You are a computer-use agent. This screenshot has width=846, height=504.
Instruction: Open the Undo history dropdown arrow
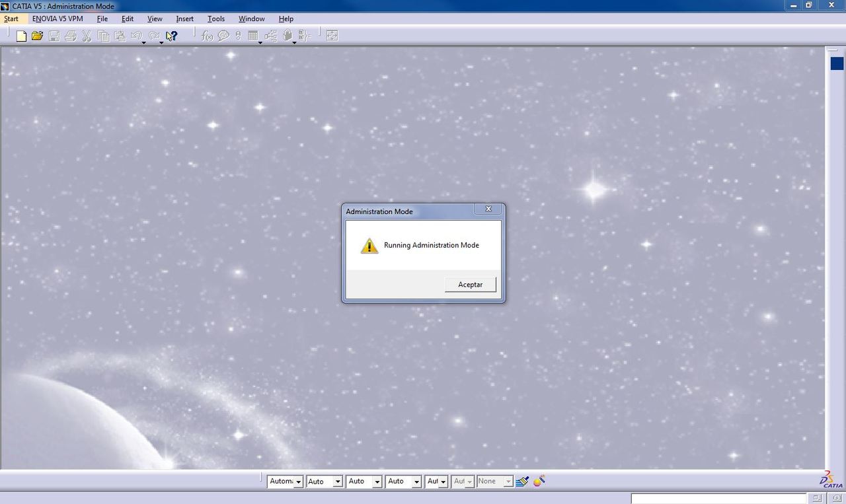coord(143,42)
